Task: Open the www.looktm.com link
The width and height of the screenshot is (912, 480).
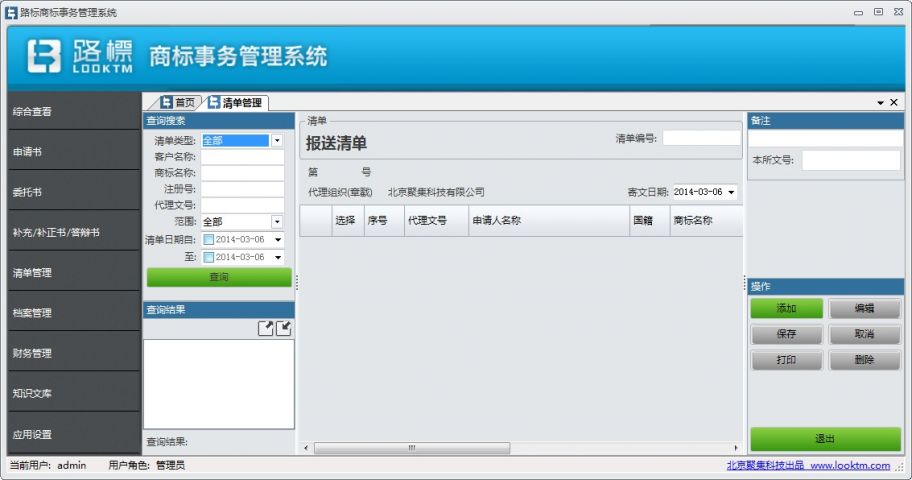Action: (849, 466)
